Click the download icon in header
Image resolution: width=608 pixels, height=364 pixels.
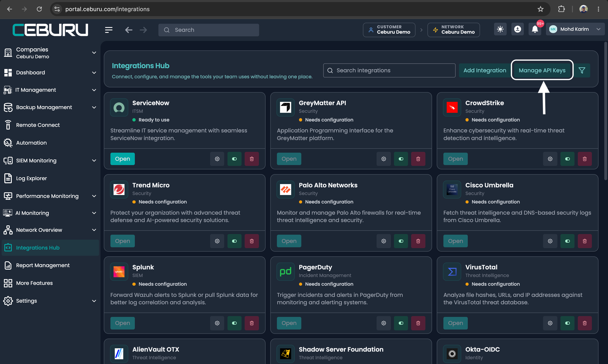click(517, 29)
